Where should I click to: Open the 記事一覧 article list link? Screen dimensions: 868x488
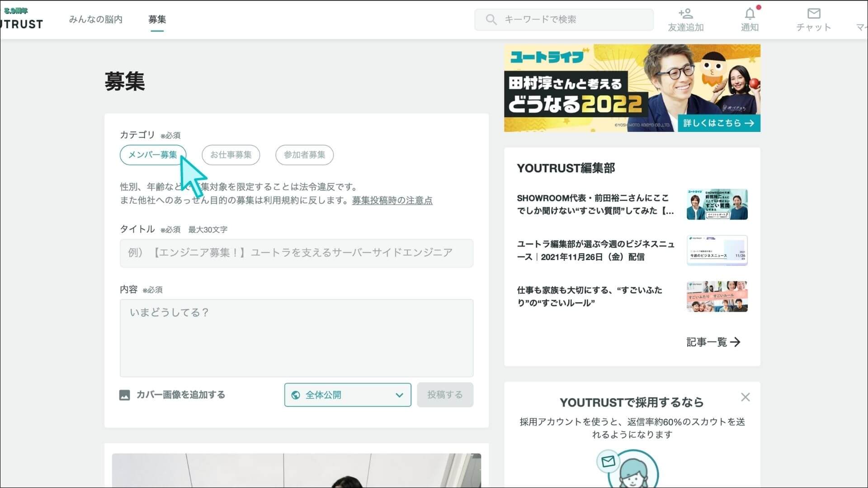click(x=713, y=342)
